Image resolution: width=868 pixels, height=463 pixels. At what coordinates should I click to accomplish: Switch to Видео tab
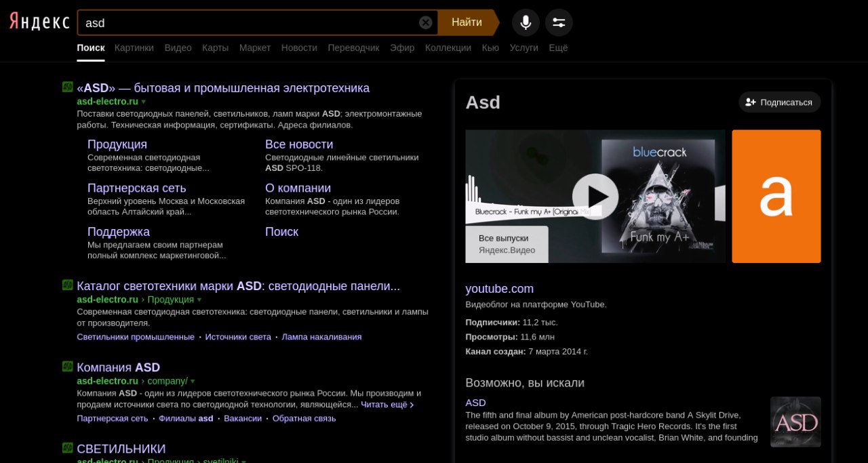(x=178, y=47)
